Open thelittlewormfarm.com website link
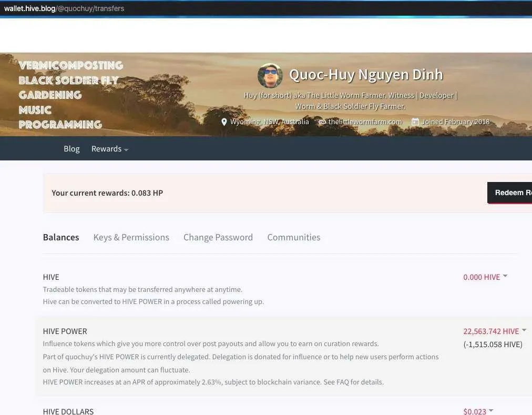 click(x=365, y=122)
